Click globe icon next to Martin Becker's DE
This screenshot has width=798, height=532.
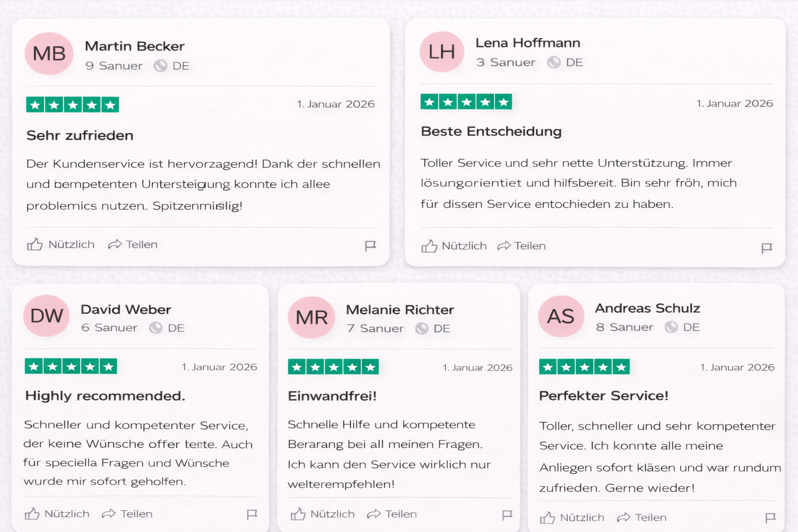161,66
